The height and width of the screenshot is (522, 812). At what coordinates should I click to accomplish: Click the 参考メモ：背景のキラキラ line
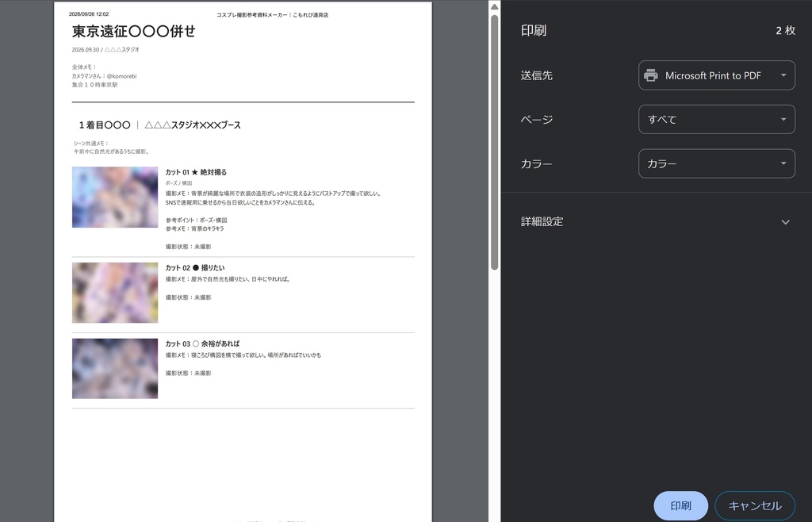tap(195, 229)
